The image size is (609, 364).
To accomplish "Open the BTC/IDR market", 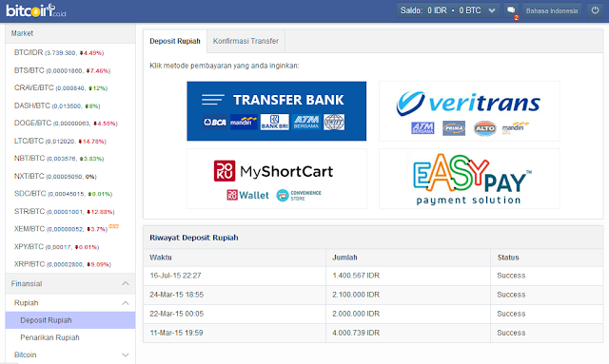I will pos(59,53).
